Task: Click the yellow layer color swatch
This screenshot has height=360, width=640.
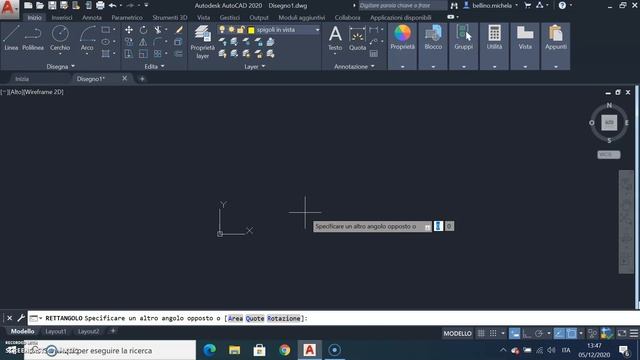Action: click(251, 30)
